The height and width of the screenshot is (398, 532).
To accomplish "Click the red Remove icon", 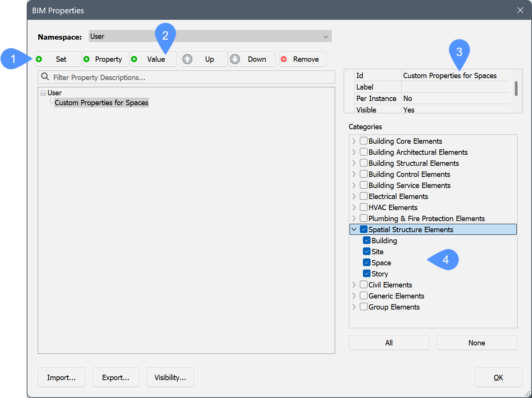I will 284,59.
